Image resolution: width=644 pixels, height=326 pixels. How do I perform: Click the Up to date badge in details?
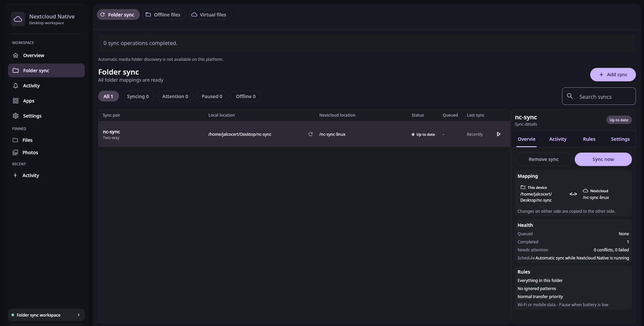click(x=619, y=120)
